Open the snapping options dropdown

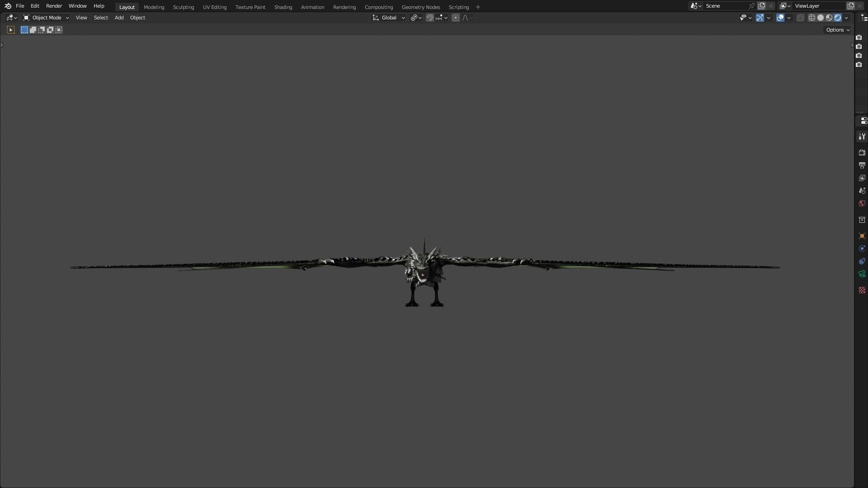[441, 18]
